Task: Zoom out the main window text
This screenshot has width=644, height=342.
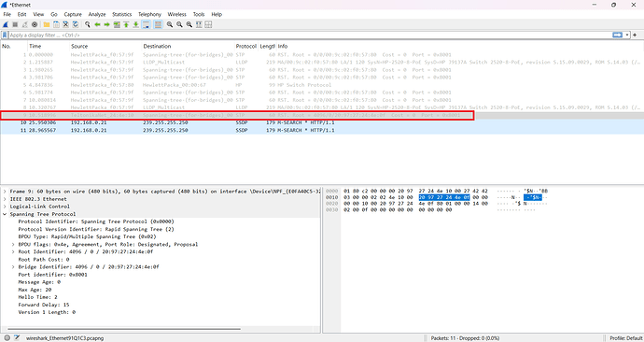Action: (x=179, y=24)
